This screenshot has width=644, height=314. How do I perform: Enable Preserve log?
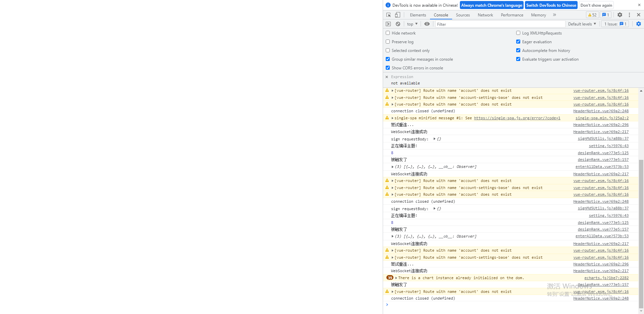point(388,41)
